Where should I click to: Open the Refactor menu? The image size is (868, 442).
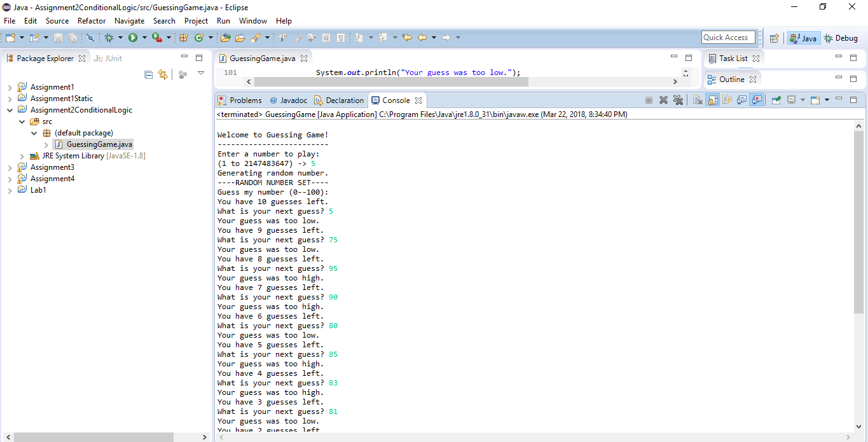tap(92, 21)
